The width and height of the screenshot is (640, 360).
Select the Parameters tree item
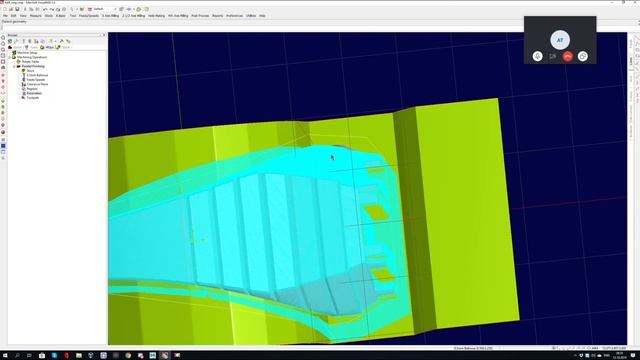(34, 93)
